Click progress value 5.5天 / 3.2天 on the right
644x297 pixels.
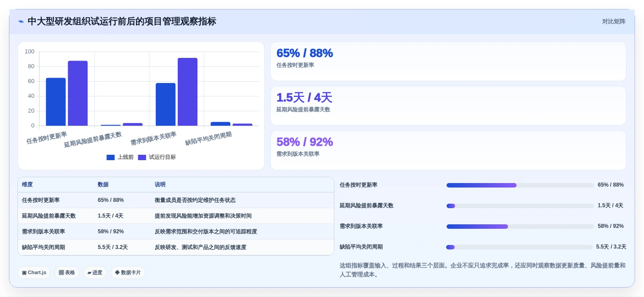(x=611, y=247)
